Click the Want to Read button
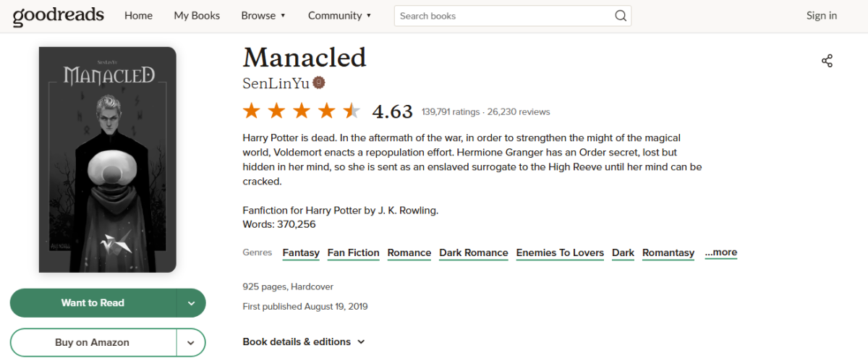868x361 pixels. point(93,303)
